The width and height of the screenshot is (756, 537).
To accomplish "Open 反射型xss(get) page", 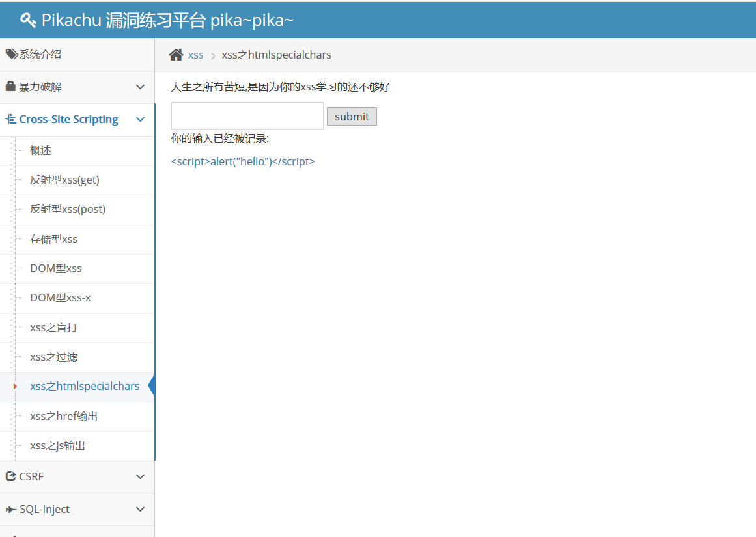I will [x=64, y=180].
